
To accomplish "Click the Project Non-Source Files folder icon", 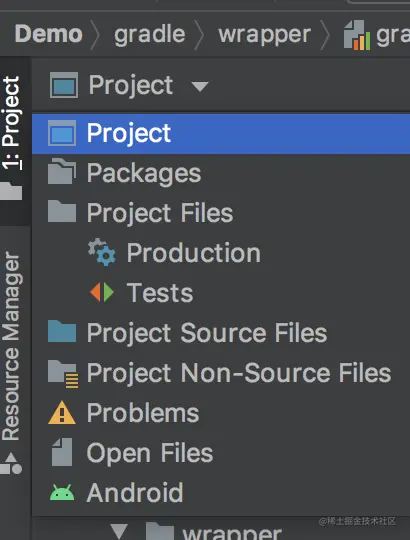I will coord(63,373).
